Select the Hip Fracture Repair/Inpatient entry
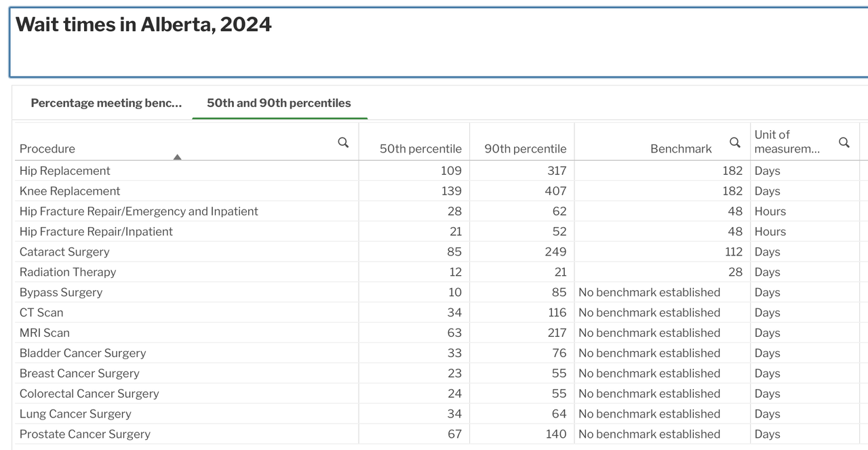Image resolution: width=868 pixels, height=450 pixels. 96,231
